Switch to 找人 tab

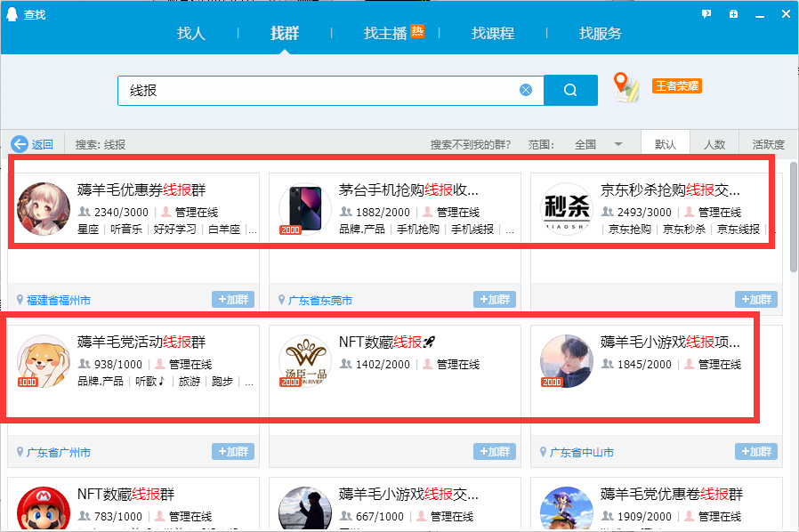click(191, 34)
